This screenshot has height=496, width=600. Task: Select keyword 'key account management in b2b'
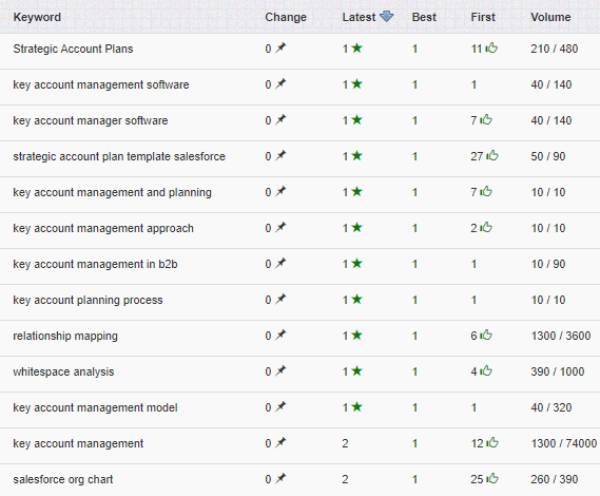(95, 264)
